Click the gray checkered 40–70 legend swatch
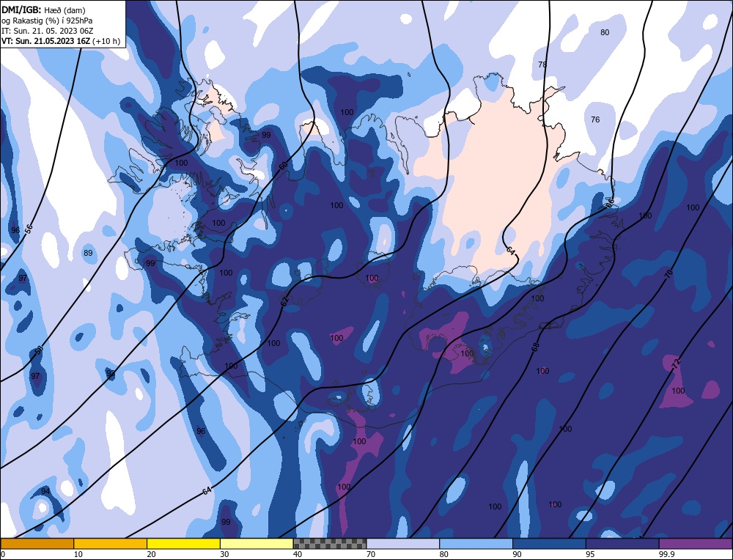Image resolution: width=733 pixels, height=560 pixels. [330, 544]
